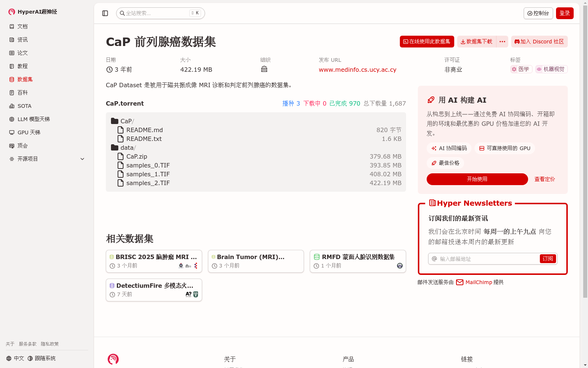The height and width of the screenshot is (368, 588).
Task: Open the 中文 language selector
Action: click(x=15, y=358)
